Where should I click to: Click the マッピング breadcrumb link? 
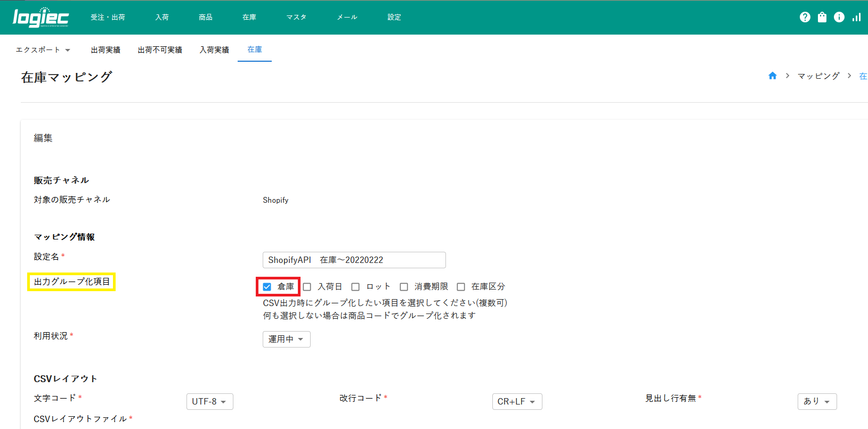(x=818, y=76)
